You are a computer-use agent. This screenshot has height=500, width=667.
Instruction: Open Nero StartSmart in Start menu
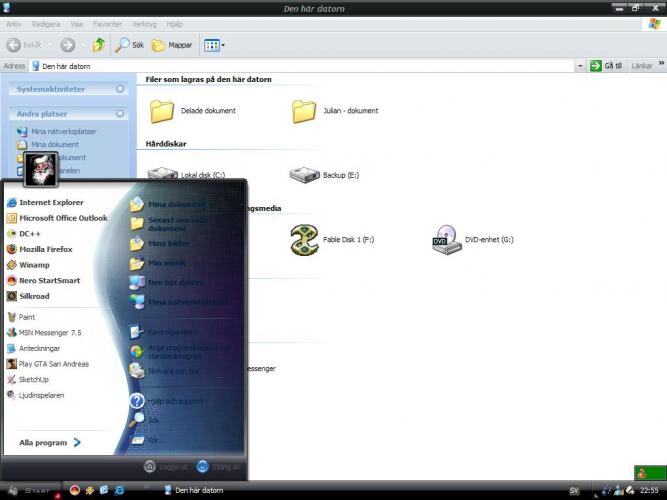48,281
